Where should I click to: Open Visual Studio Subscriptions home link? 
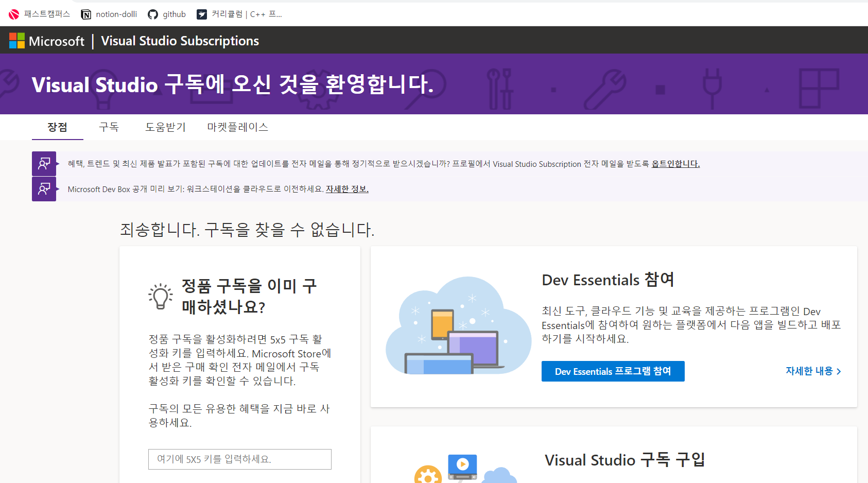point(180,41)
